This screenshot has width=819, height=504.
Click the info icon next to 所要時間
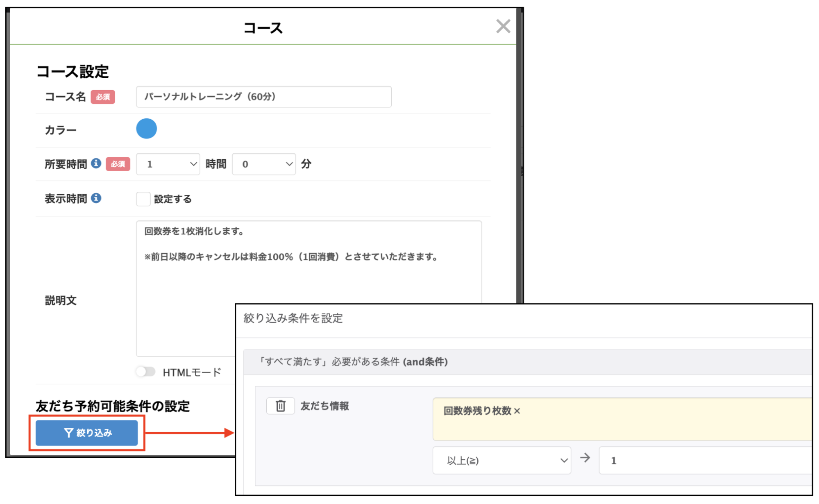click(x=97, y=163)
